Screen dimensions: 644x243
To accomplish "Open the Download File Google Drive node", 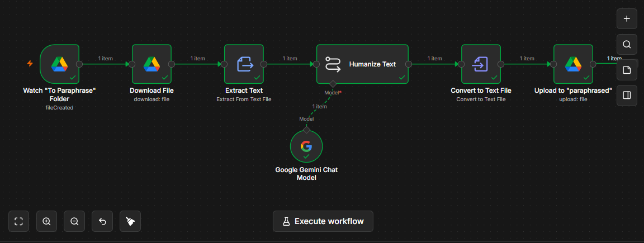I will [x=151, y=64].
